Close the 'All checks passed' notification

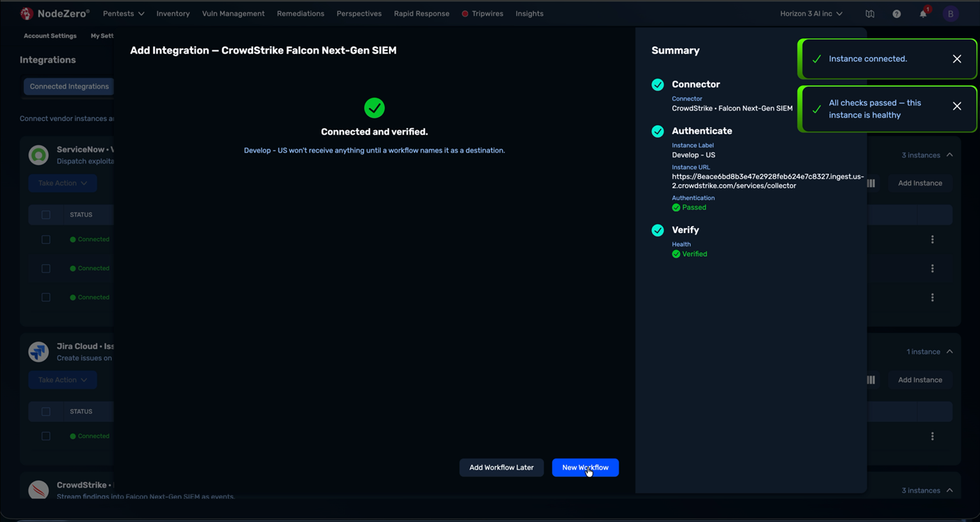[957, 106]
